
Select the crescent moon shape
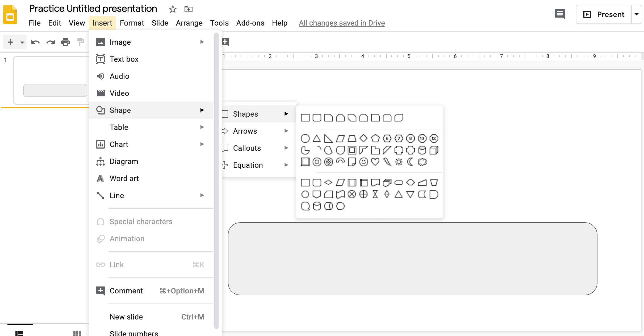point(410,162)
